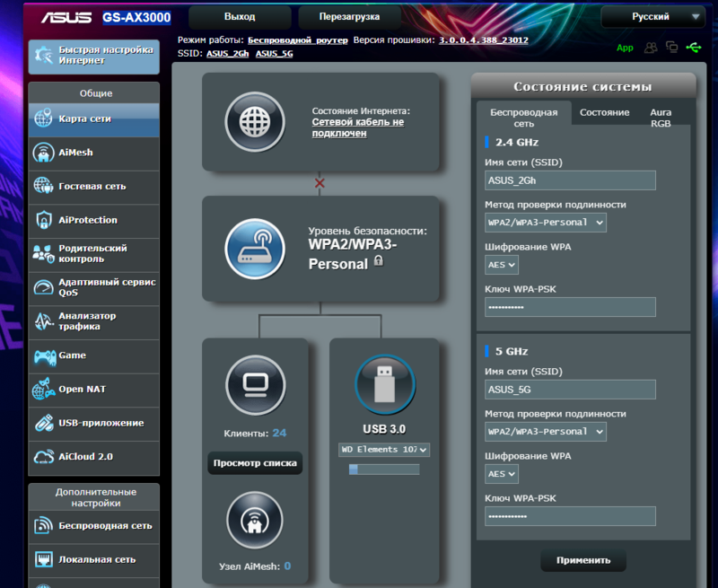Click the 5 GHz WPA-PSK key field
The height and width of the screenshot is (588, 718).
pyautogui.click(x=570, y=516)
